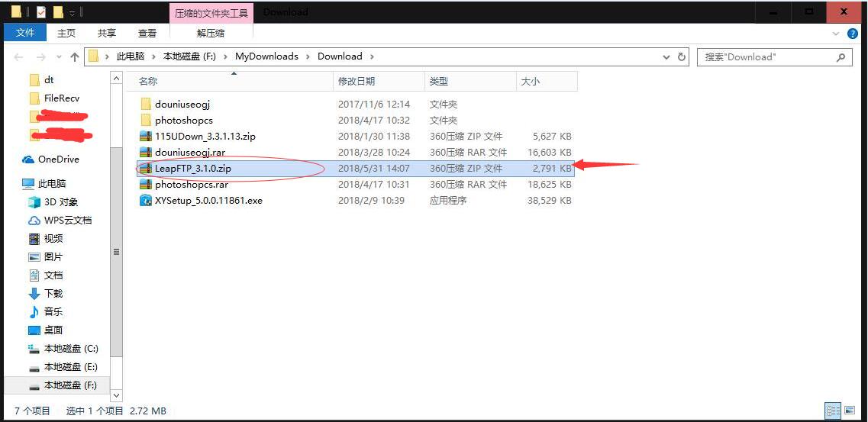868x422 pixels.
Task: Sort by 类型 column header
Action: click(x=470, y=82)
